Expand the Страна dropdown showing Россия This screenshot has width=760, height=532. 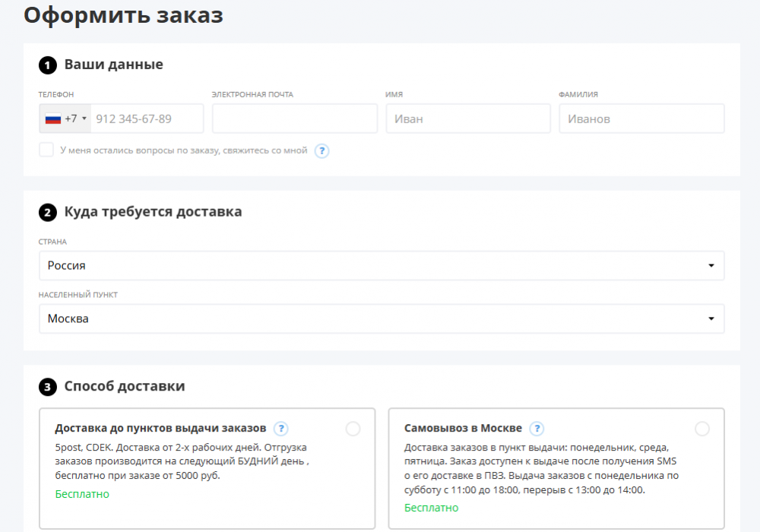381,266
